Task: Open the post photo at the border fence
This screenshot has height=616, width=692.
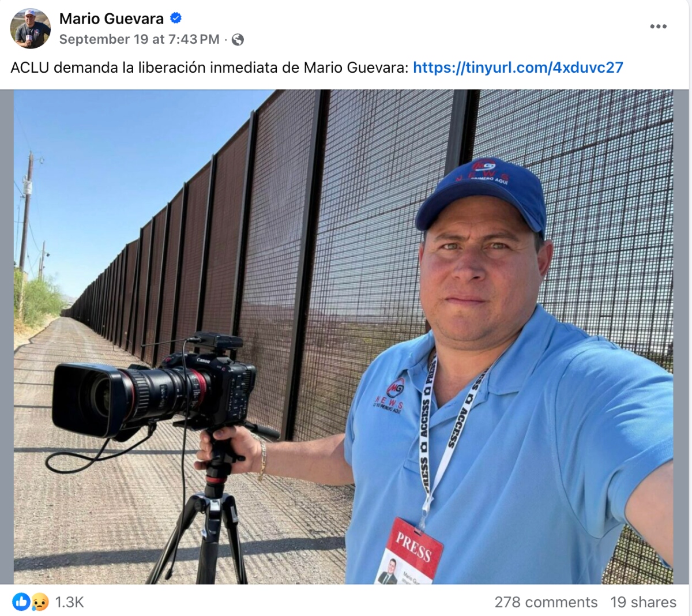Action: coord(343,337)
